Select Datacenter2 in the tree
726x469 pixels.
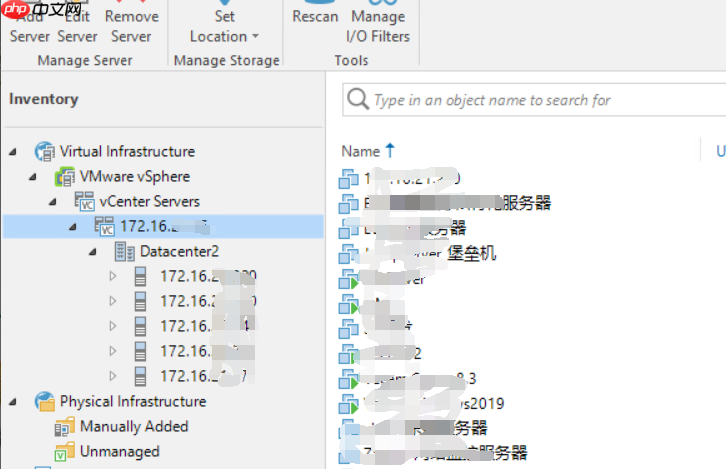179,251
